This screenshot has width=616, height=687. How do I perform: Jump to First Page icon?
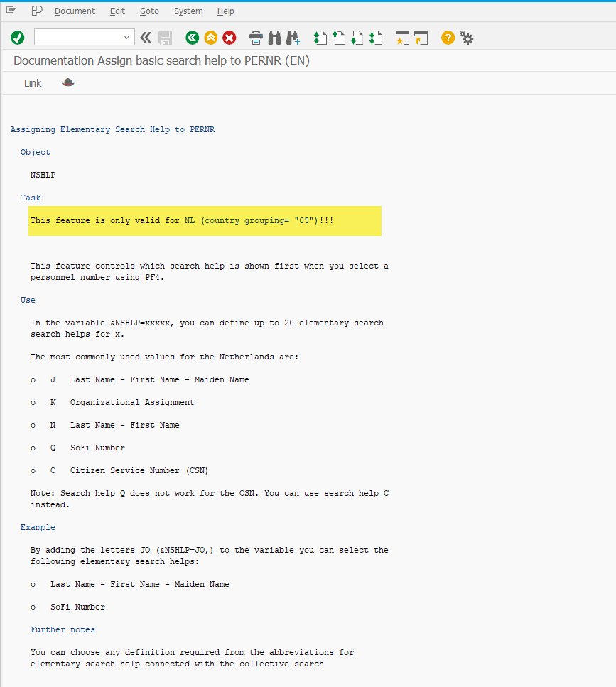[x=320, y=38]
